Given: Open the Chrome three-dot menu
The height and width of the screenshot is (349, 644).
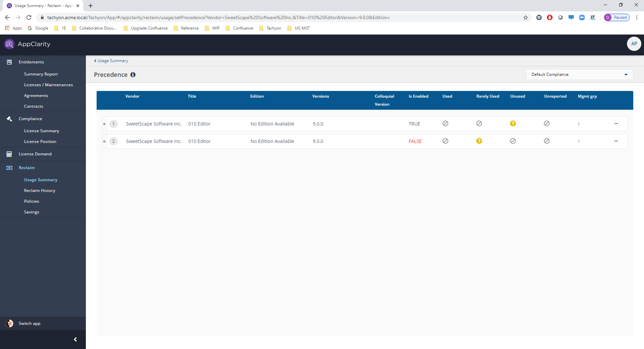Looking at the screenshot, I should point(637,17).
